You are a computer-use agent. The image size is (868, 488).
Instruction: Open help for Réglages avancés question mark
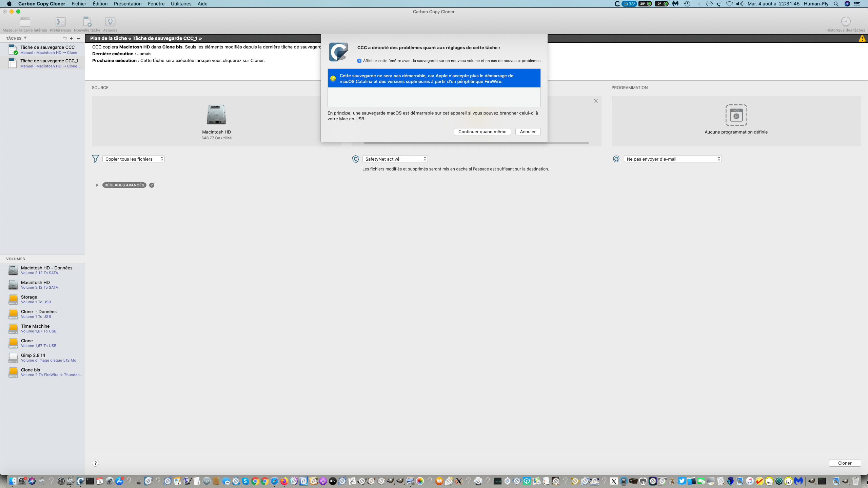point(152,185)
